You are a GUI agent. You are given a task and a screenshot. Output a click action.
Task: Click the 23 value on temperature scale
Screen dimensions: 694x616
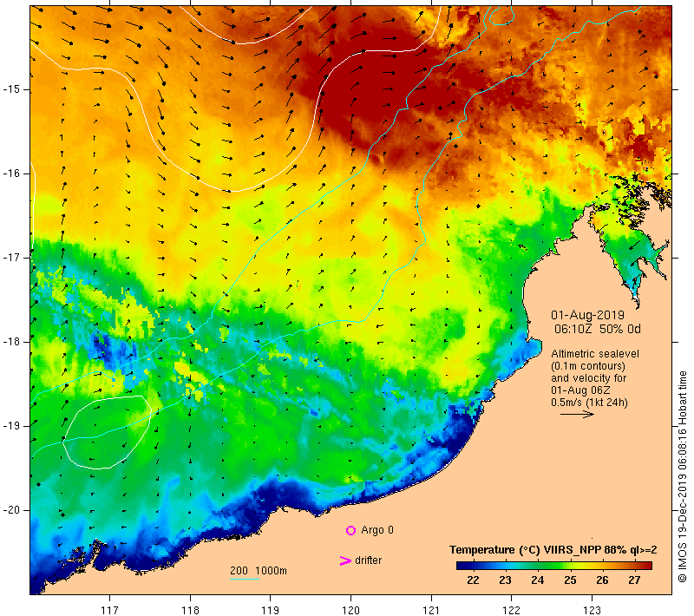505,580
